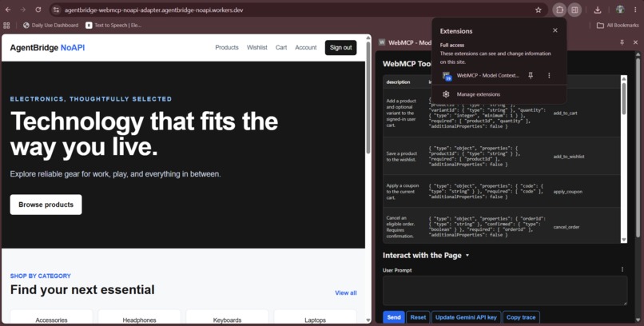Toggle the browser side panel icon
The image size is (644, 326).
pyautogui.click(x=574, y=10)
